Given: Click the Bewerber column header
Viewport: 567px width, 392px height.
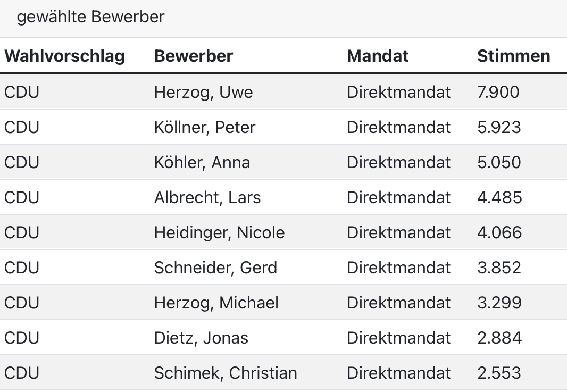Looking at the screenshot, I should pos(194,56).
